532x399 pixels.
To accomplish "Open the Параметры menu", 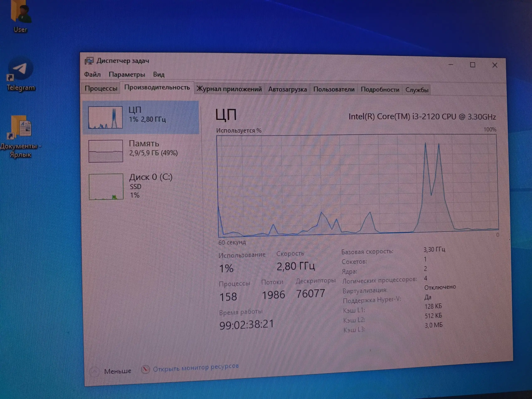I will pyautogui.click(x=127, y=75).
